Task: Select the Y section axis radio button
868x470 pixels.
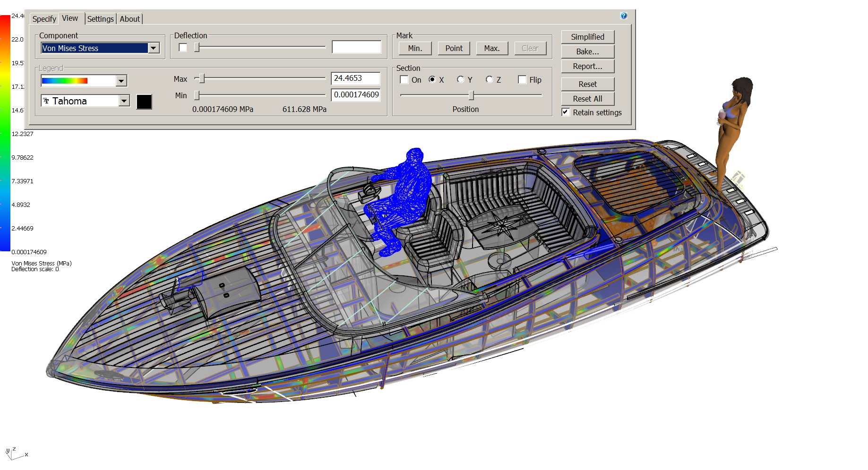Action: point(461,80)
